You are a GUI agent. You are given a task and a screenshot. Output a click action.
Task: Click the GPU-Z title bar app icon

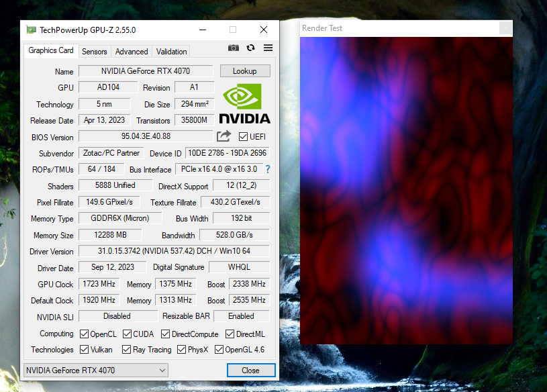[31, 30]
